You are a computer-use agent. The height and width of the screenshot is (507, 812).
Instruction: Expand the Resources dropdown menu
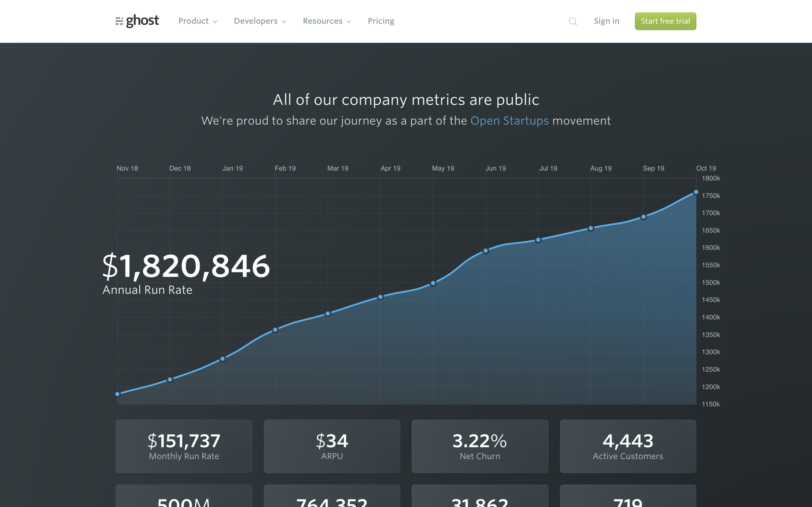click(x=327, y=21)
